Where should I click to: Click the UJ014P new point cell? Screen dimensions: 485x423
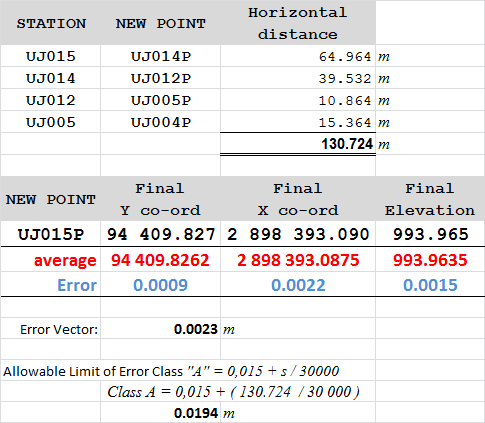[160, 56]
